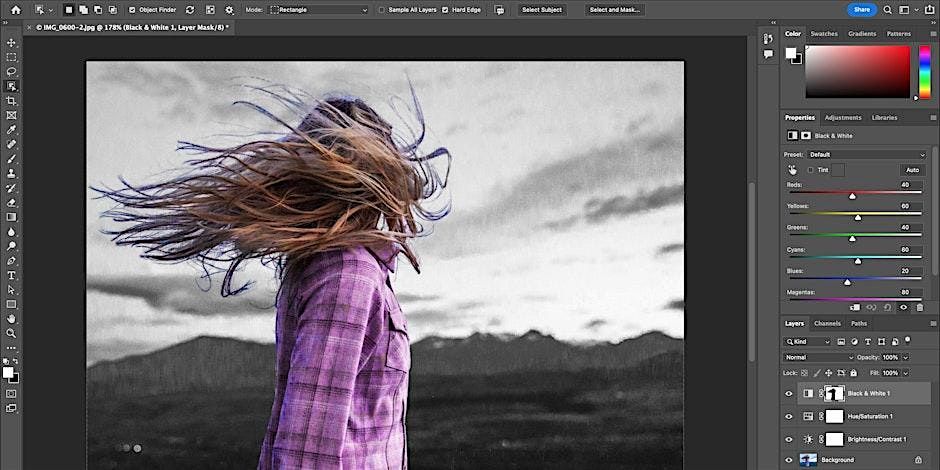
Task: Click the Share button
Action: tap(861, 9)
